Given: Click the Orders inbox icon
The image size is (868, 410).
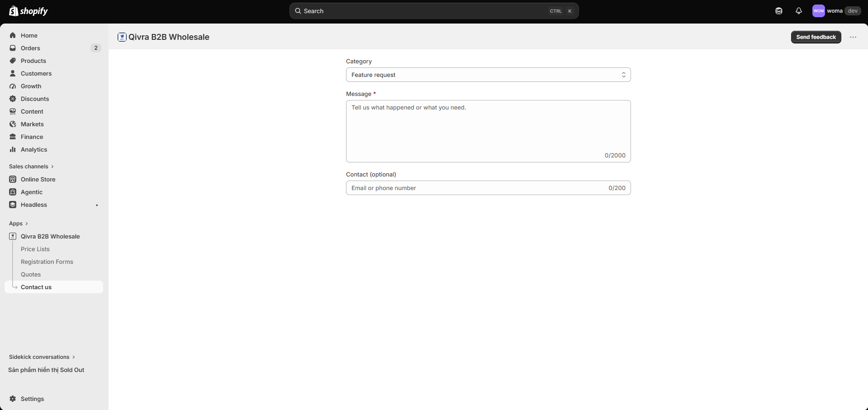Looking at the screenshot, I should [13, 48].
